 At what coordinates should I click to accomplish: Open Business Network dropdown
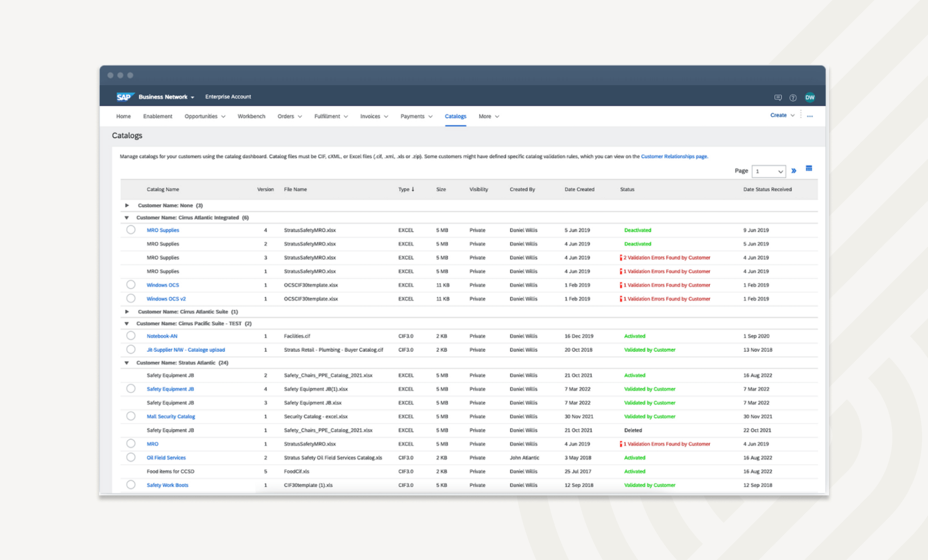coord(166,97)
